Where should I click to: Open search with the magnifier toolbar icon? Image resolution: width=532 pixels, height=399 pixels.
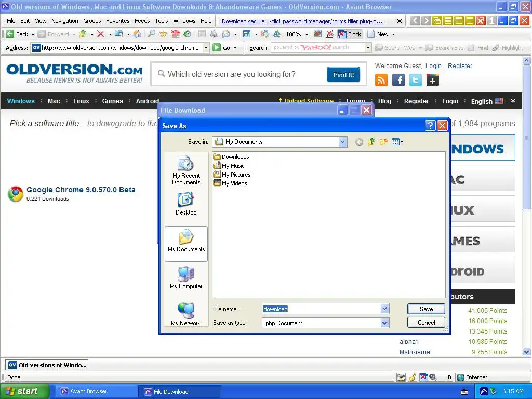point(151,34)
